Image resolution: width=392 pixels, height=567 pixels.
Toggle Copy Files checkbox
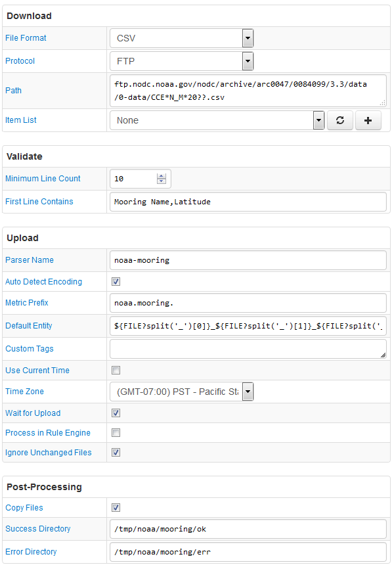116,508
